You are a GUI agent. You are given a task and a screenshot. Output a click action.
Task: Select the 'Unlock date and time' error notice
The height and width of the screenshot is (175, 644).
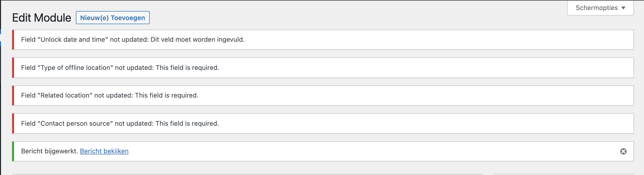point(323,40)
